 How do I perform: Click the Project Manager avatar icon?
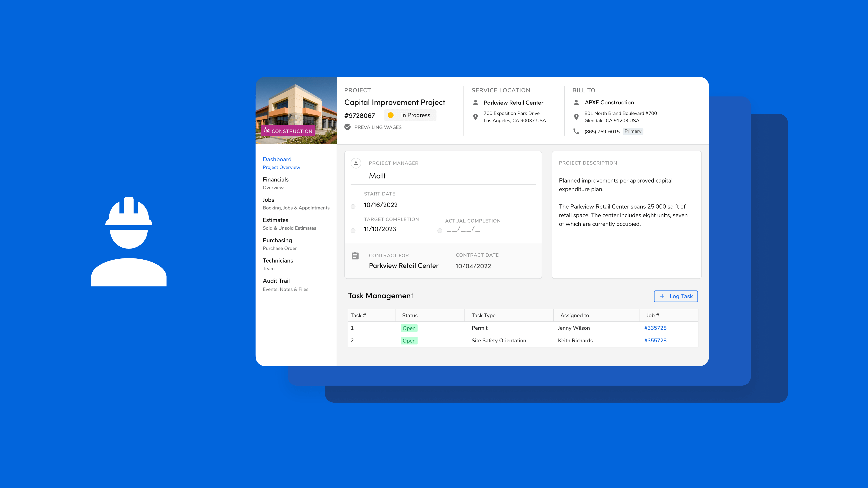click(x=356, y=163)
